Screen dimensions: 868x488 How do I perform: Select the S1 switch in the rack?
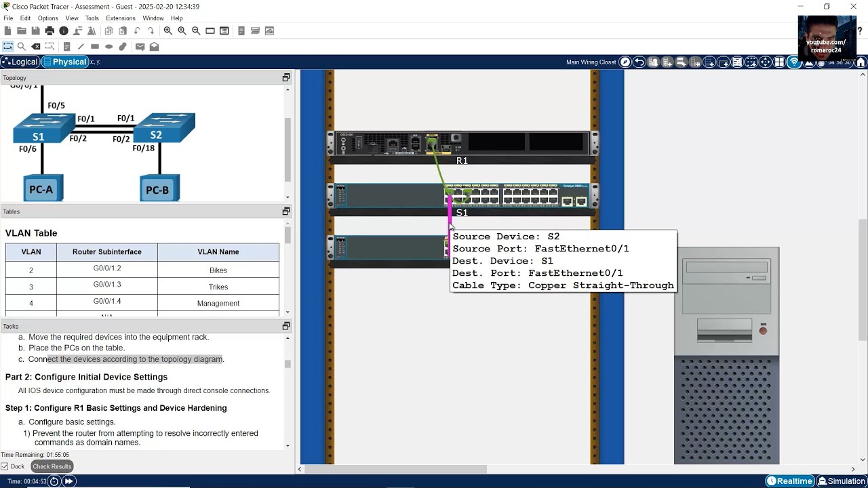click(464, 196)
